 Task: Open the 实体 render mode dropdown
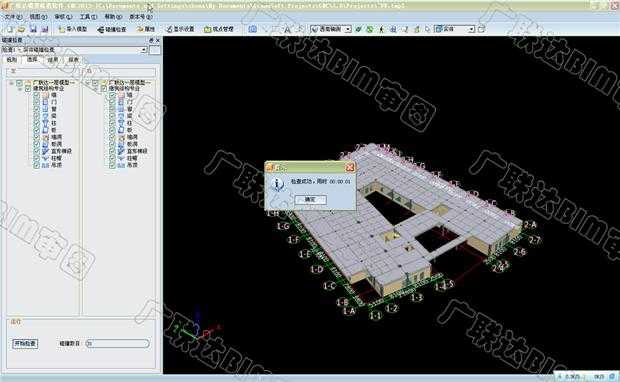pos(471,29)
